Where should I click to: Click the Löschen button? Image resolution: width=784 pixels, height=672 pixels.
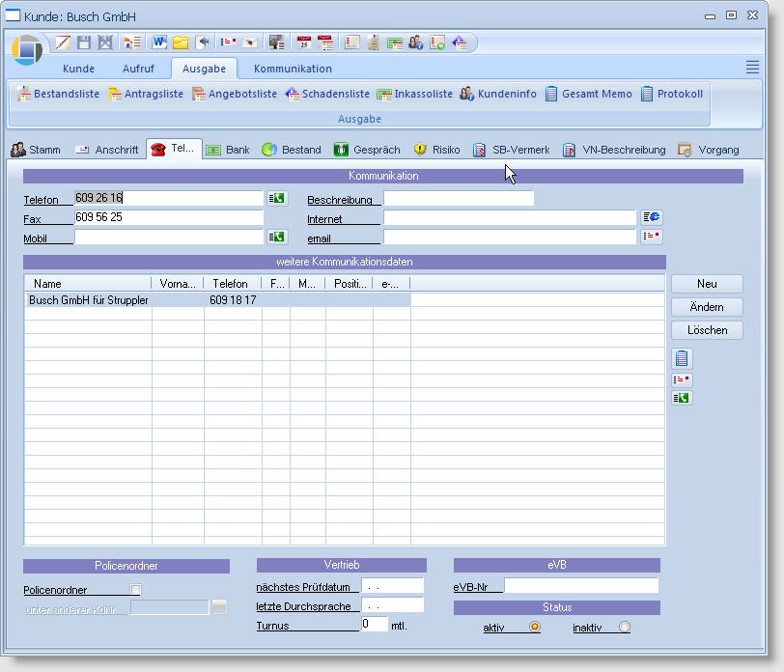pos(707,330)
